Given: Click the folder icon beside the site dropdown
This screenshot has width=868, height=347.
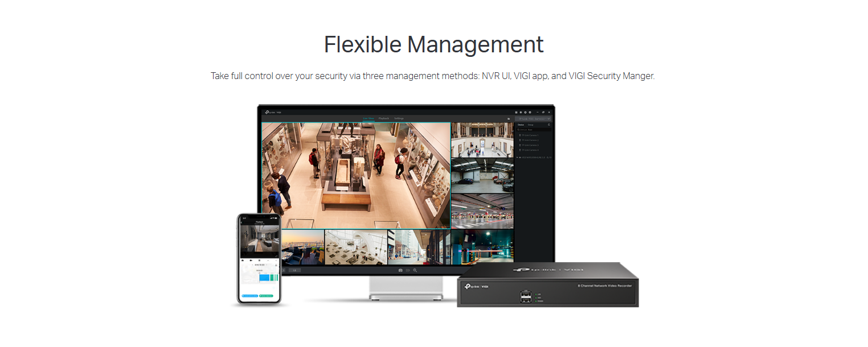Looking at the screenshot, I should 508,118.
